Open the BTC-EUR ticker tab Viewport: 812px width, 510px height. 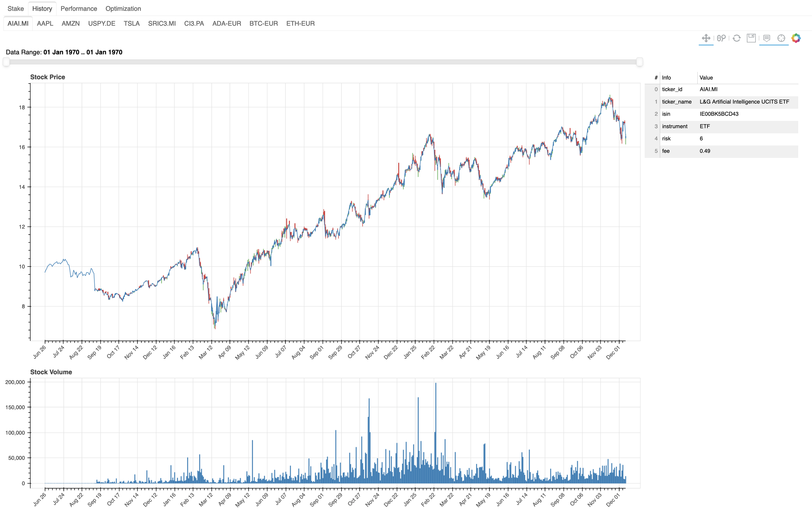coord(263,24)
